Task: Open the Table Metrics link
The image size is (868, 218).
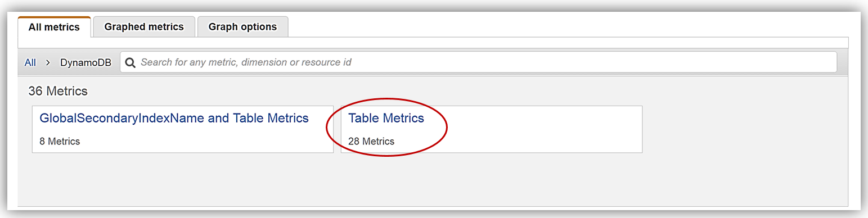Action: click(x=386, y=119)
